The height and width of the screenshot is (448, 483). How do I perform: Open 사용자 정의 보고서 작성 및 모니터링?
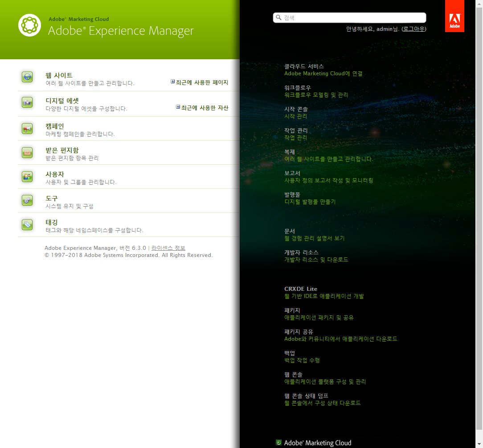(328, 180)
